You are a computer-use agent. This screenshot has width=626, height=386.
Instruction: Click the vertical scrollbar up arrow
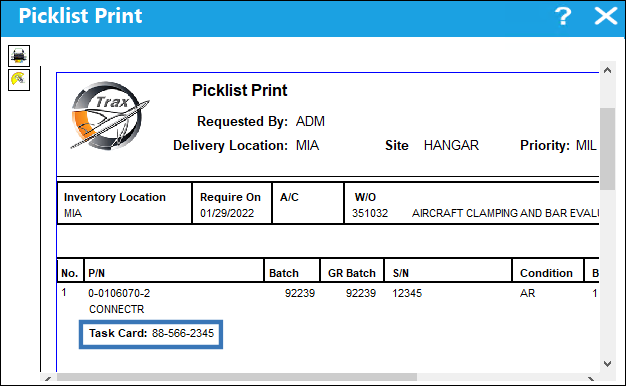coord(608,70)
